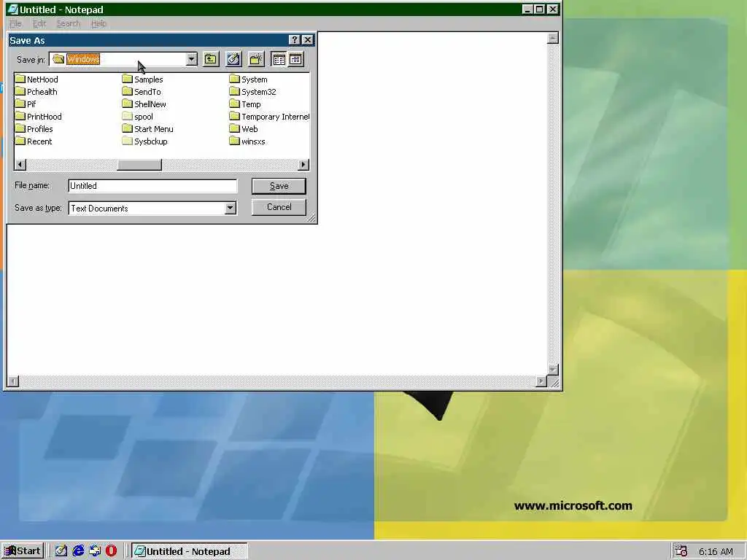Launch Internet Explorer from Quick Launch
The width and height of the screenshot is (747, 560).
click(78, 551)
